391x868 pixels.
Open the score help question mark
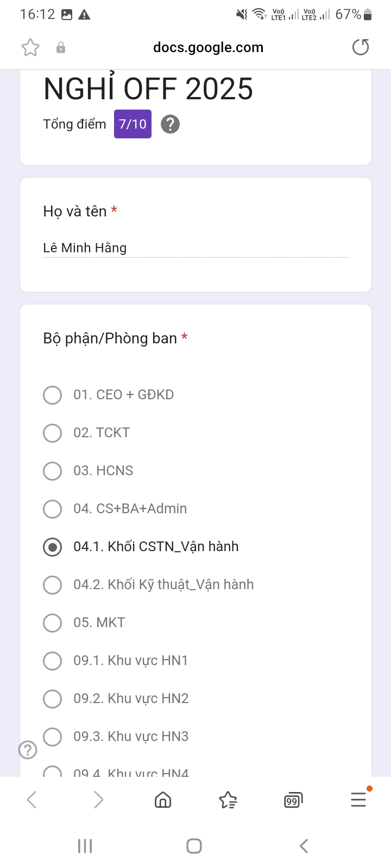(170, 124)
